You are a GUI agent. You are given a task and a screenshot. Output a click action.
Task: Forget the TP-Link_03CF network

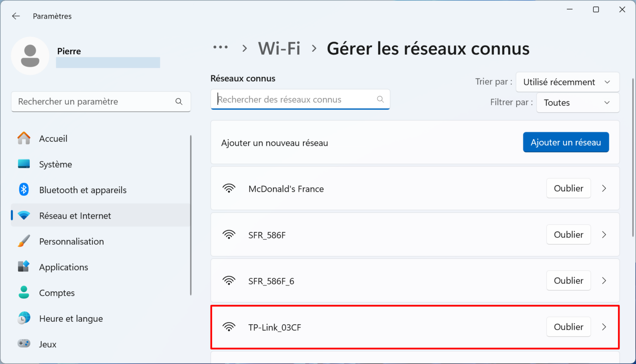(569, 327)
